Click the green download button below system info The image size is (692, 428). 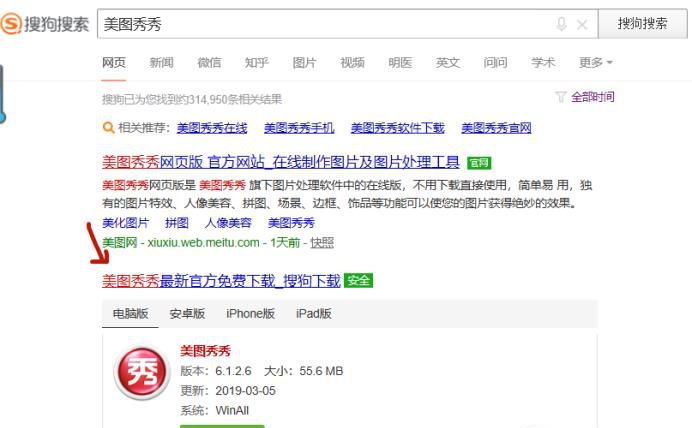(222, 426)
